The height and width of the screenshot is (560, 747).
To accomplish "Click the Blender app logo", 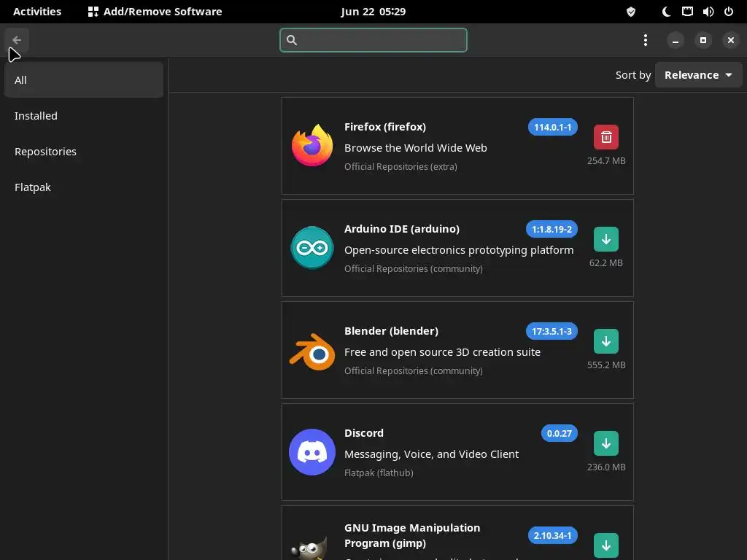I will 312,351.
